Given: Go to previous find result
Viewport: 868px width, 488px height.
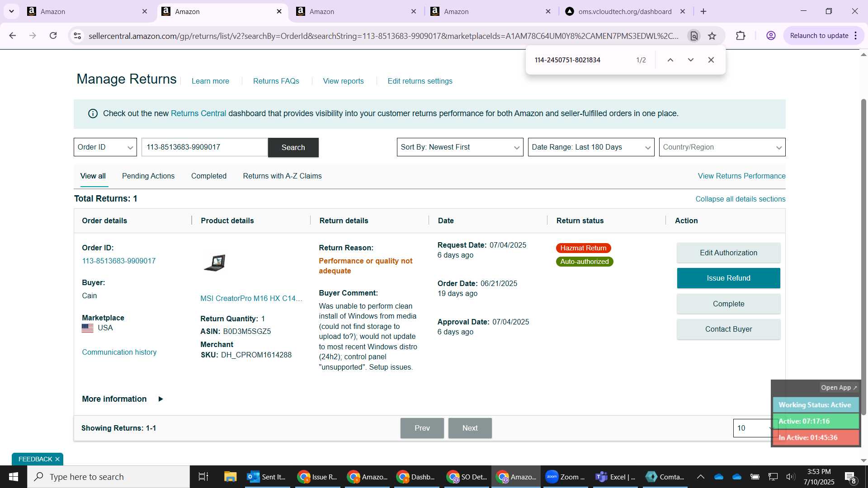Looking at the screenshot, I should click(x=670, y=60).
